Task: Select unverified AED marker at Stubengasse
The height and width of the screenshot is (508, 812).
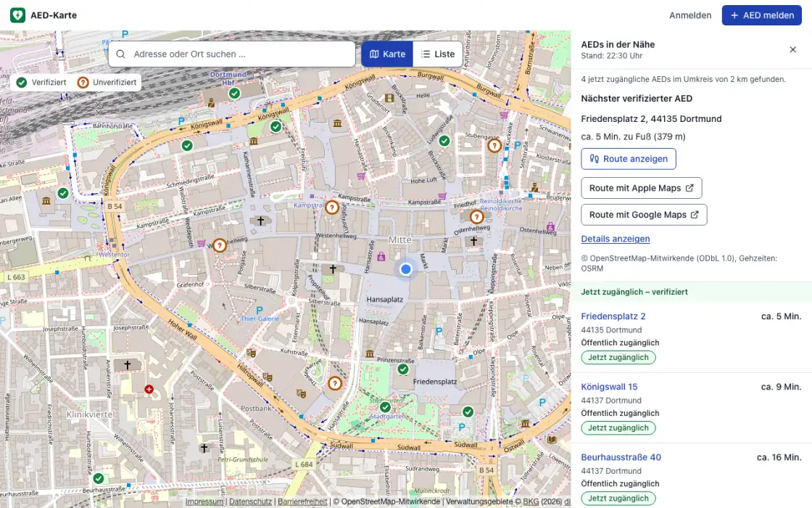Action: pyautogui.click(x=494, y=146)
